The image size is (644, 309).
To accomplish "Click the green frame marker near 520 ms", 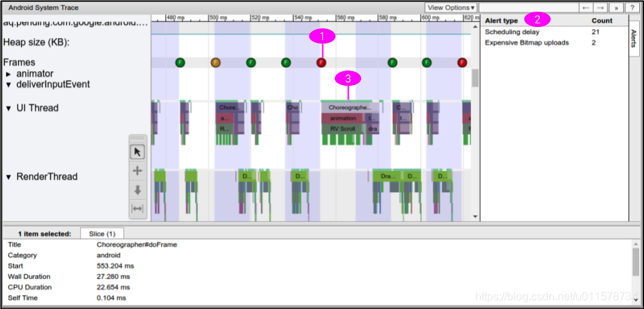I will [251, 62].
